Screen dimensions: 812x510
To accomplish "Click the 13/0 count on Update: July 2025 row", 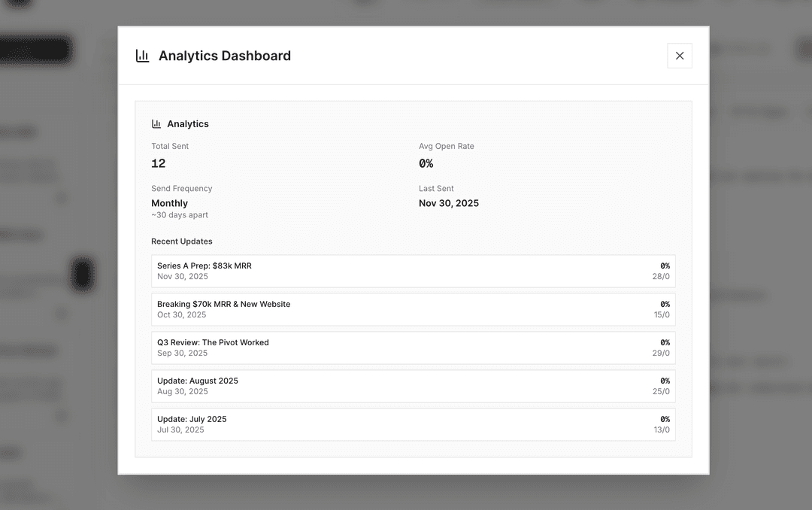I will click(x=661, y=430).
